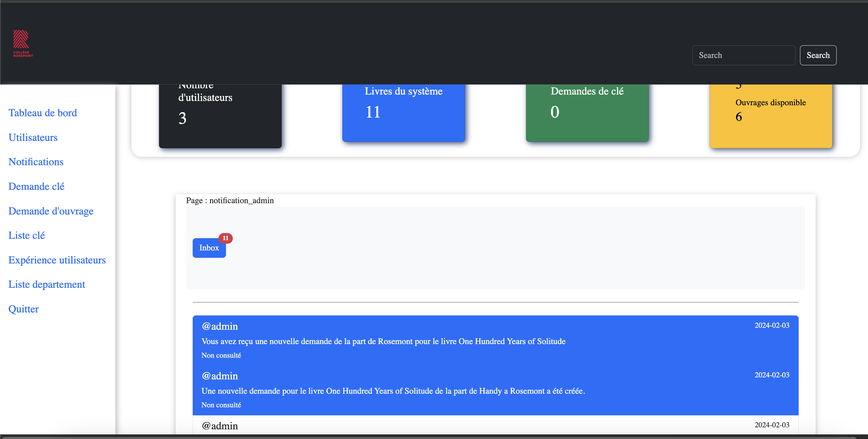Click Quitter to log out
The height and width of the screenshot is (439, 868).
click(x=23, y=309)
